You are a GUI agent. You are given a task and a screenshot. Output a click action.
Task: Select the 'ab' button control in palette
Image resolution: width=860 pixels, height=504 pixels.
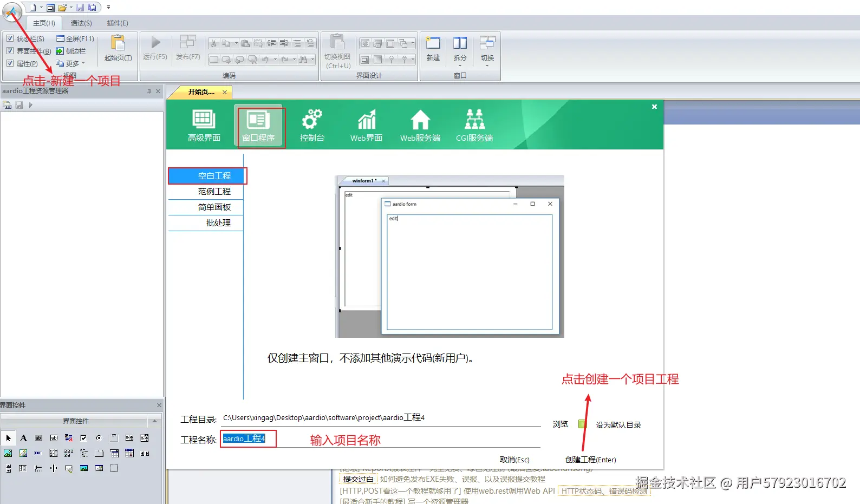[38, 438]
